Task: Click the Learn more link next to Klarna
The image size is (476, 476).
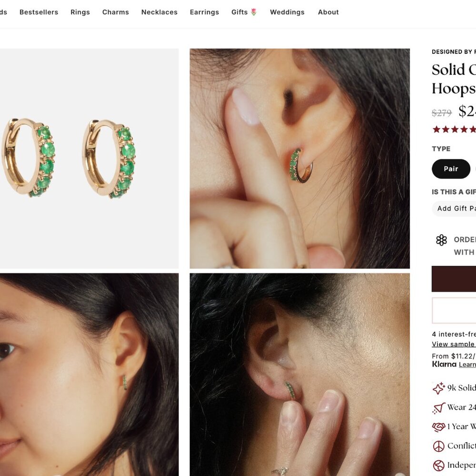Action: 469,365
